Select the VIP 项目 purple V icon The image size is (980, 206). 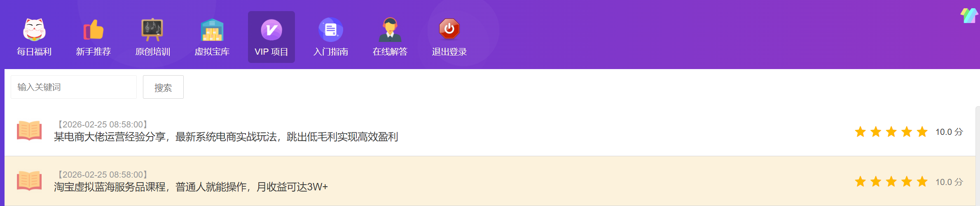coord(271,30)
